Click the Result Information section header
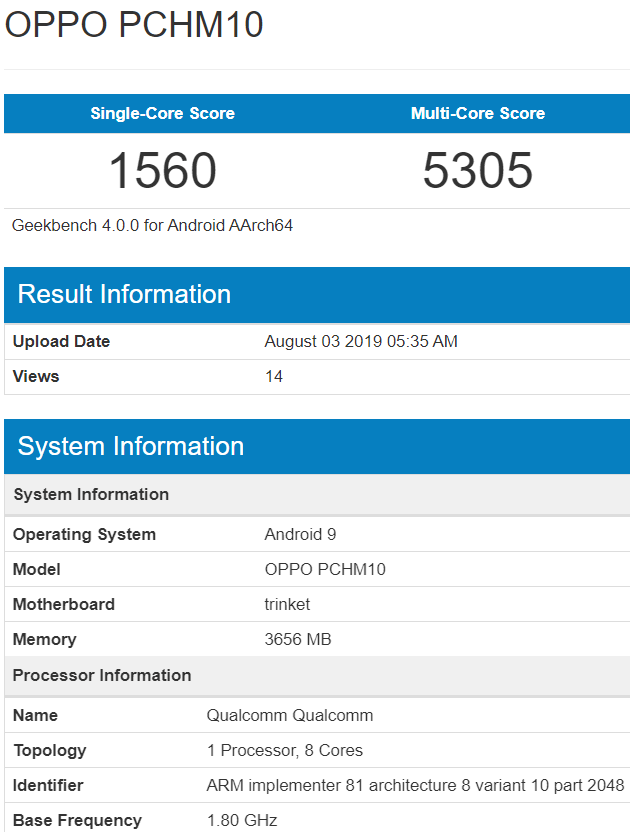 pos(317,294)
